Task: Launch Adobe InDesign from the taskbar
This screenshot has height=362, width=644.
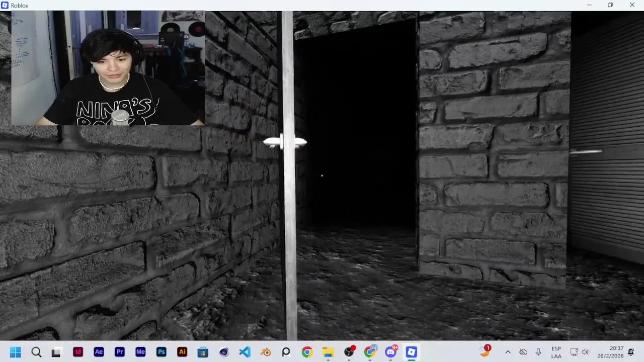Action: [77, 352]
